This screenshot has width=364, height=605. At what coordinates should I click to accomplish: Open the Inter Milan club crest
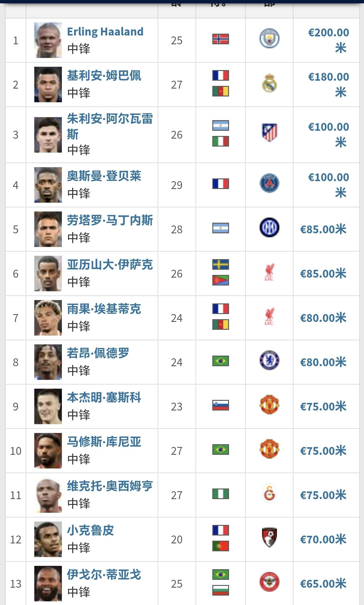(269, 227)
